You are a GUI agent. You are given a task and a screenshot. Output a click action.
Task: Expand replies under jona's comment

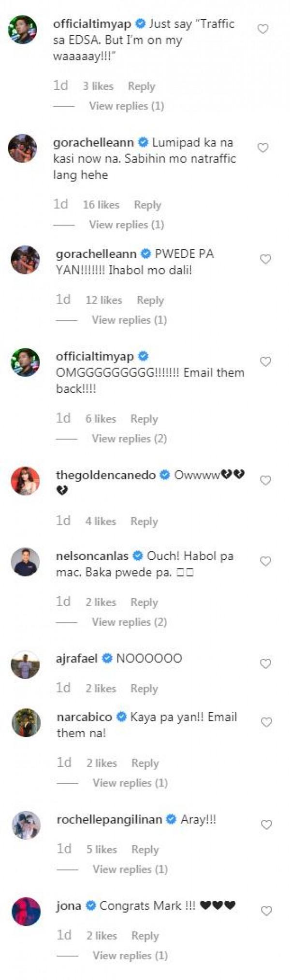coord(130,955)
